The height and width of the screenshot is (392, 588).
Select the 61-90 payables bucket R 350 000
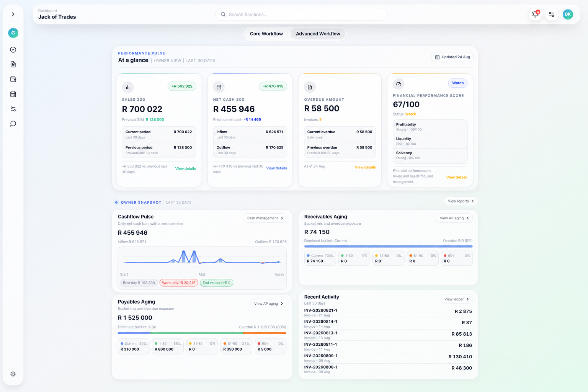(x=236, y=346)
